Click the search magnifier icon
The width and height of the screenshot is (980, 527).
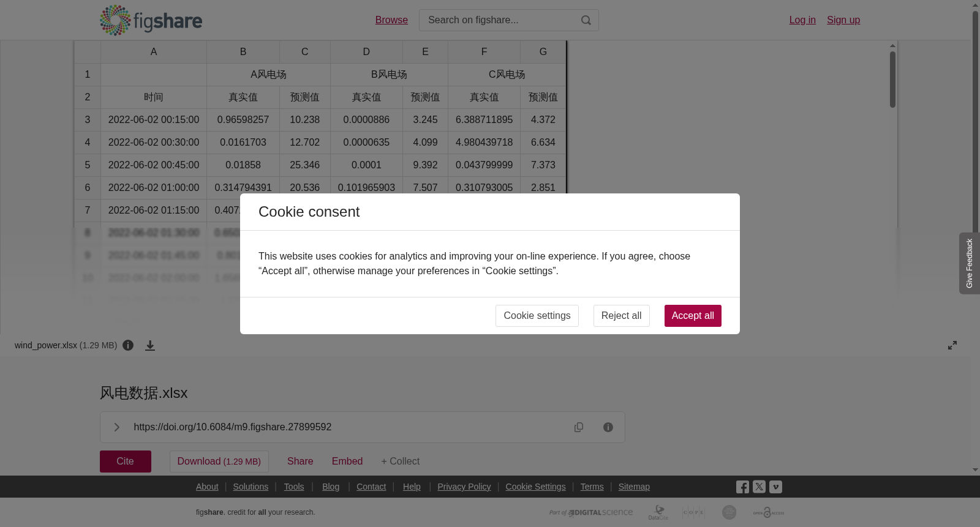coord(586,20)
